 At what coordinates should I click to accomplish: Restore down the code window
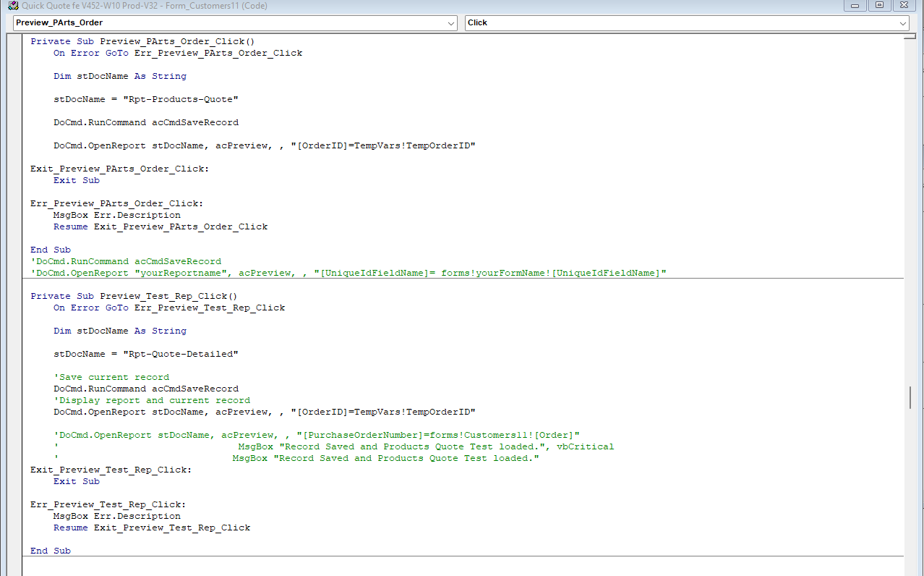(879, 5)
